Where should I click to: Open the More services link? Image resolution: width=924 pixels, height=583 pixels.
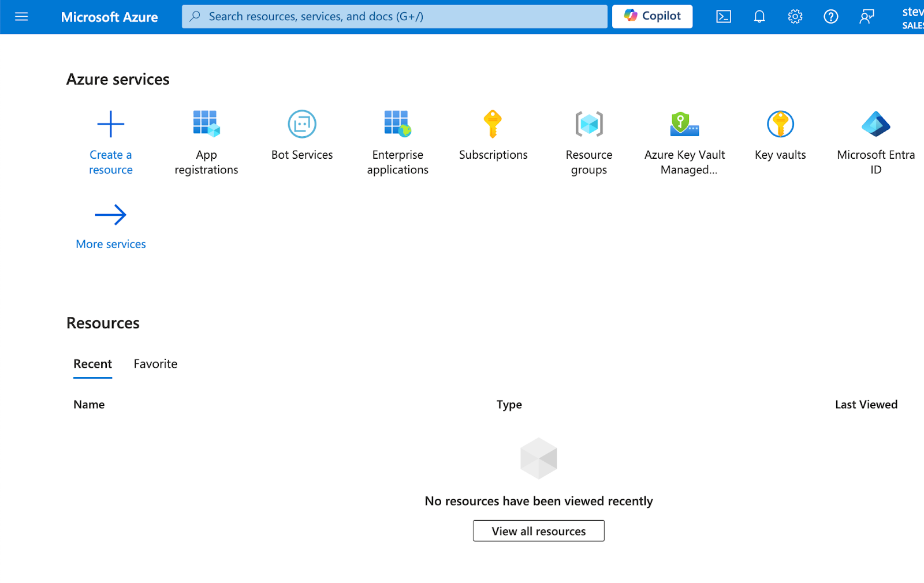(111, 244)
